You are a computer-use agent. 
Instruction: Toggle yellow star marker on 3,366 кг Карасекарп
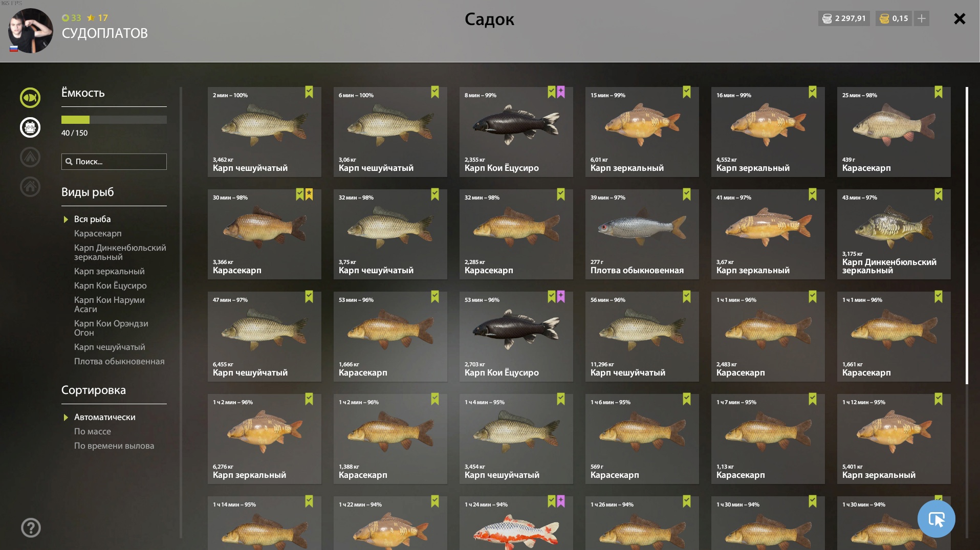coord(309,194)
